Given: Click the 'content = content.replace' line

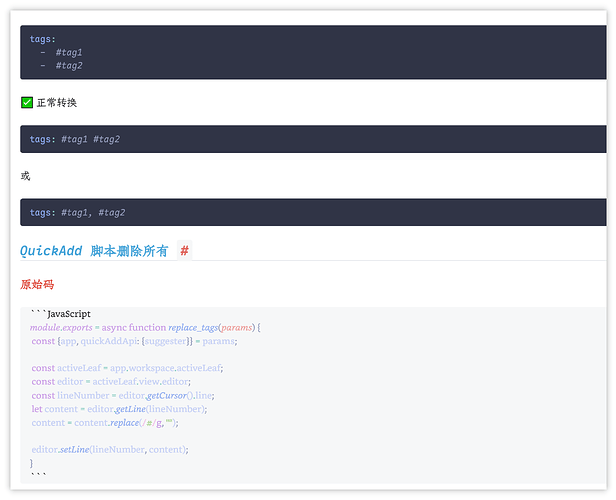Looking at the screenshot, I should tap(105, 423).
